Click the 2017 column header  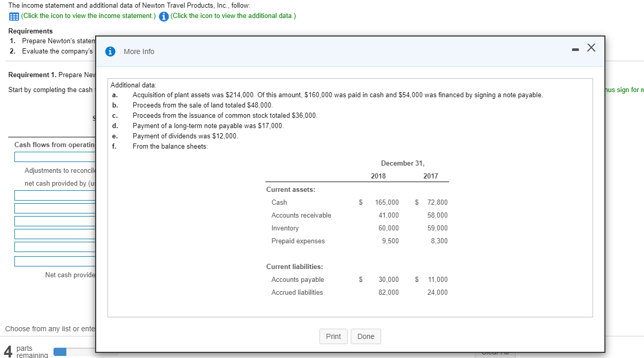pyautogui.click(x=431, y=176)
